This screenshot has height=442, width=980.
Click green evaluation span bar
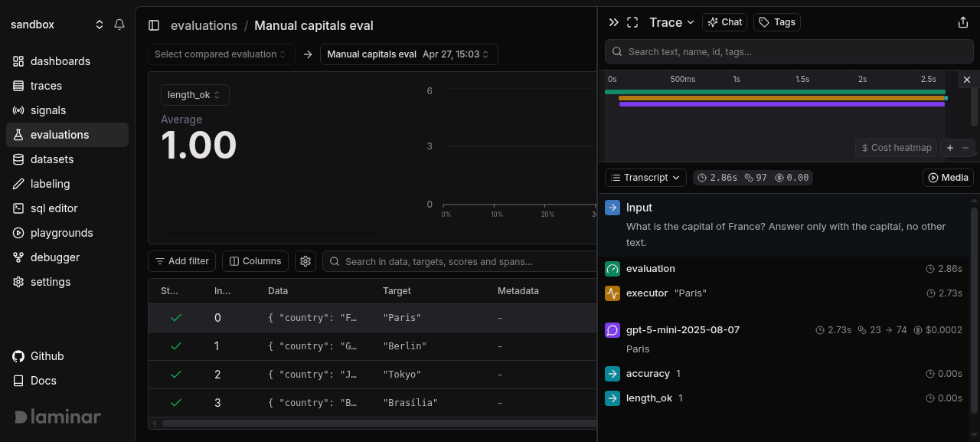[775, 92]
